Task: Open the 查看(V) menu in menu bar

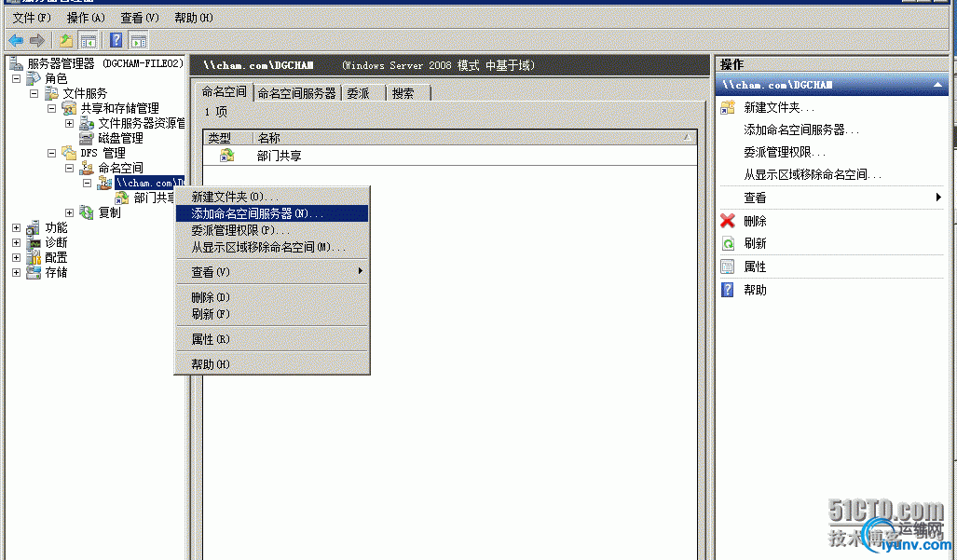Action: click(139, 18)
